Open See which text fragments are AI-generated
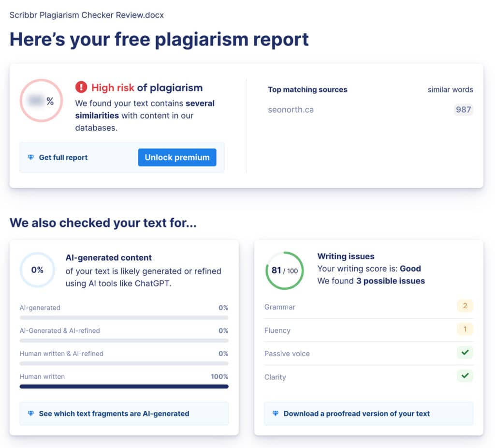The image size is (495, 448). point(124,414)
